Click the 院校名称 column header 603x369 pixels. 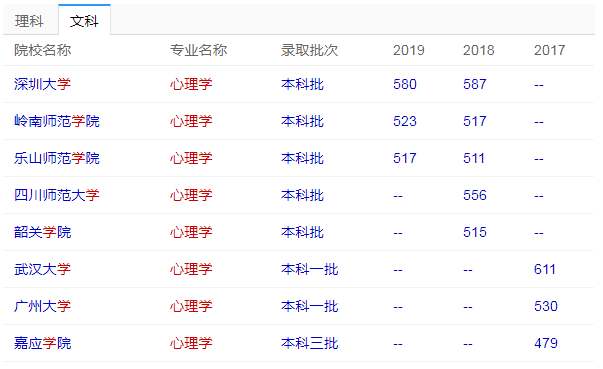click(43, 50)
